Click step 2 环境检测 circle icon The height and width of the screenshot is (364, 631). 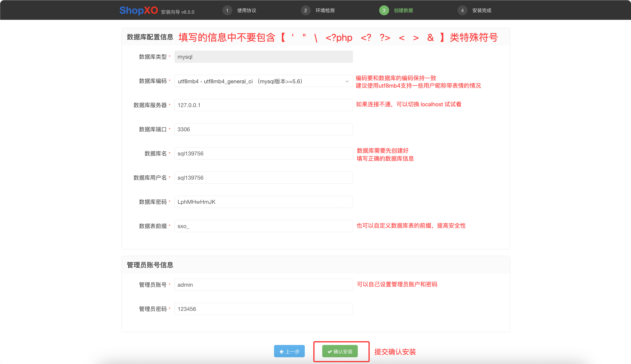point(306,10)
